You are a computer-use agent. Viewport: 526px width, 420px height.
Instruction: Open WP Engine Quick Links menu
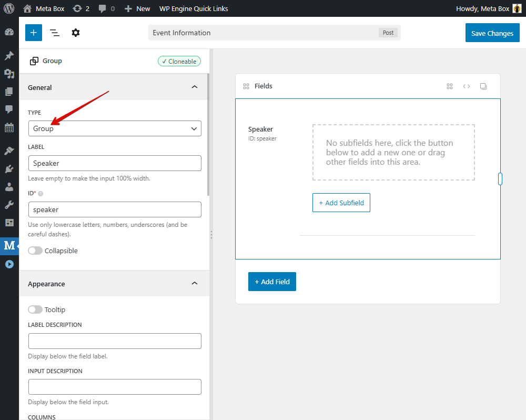(194, 8)
